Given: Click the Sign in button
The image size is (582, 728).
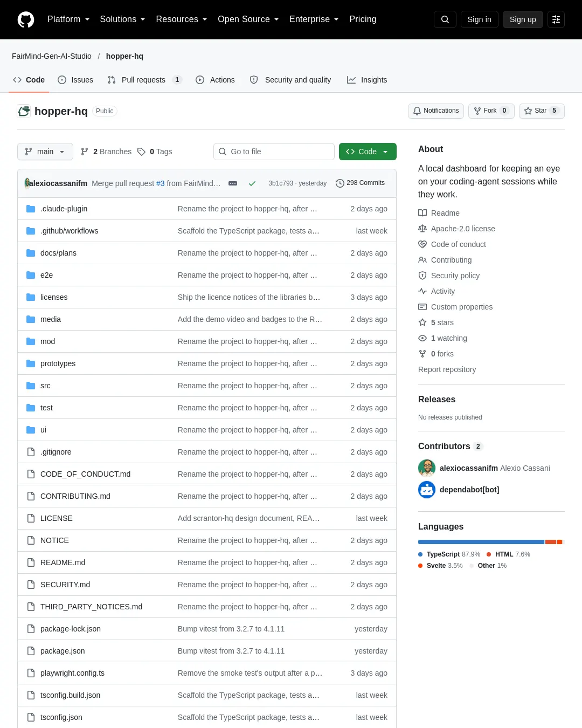Looking at the screenshot, I should pyautogui.click(x=480, y=19).
